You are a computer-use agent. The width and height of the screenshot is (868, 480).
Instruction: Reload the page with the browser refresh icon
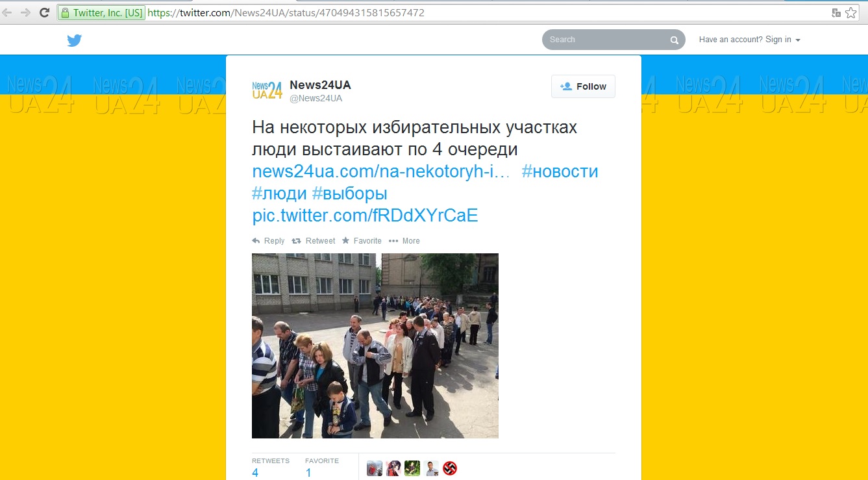(45, 12)
